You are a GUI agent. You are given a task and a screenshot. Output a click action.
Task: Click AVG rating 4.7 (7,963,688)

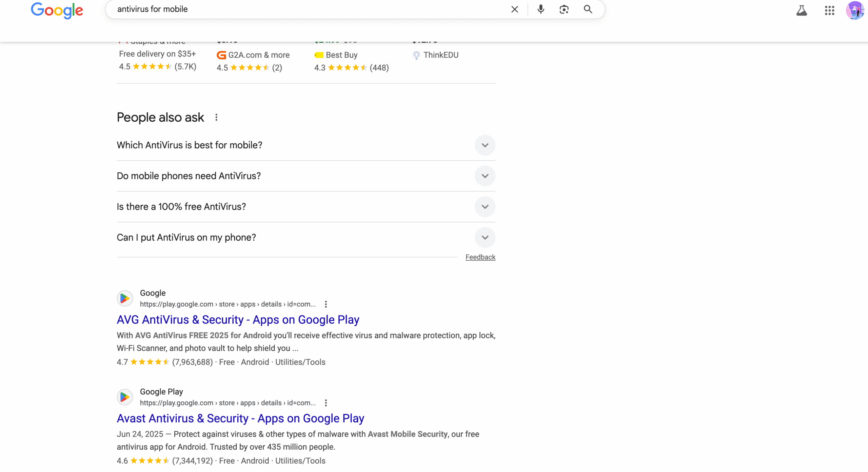coord(164,362)
